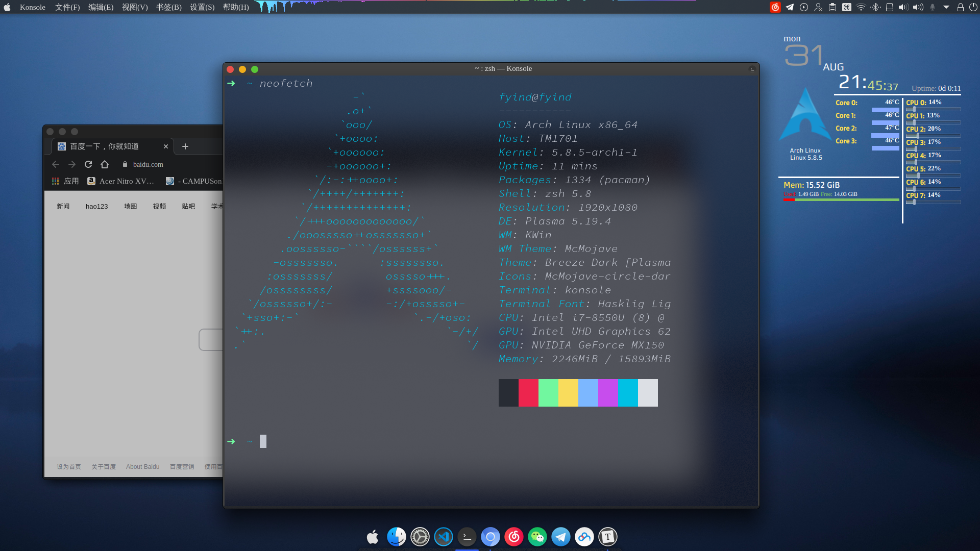This screenshot has height=551, width=980.
Task: Open NetEase Cloud Music from dock
Action: click(x=514, y=537)
